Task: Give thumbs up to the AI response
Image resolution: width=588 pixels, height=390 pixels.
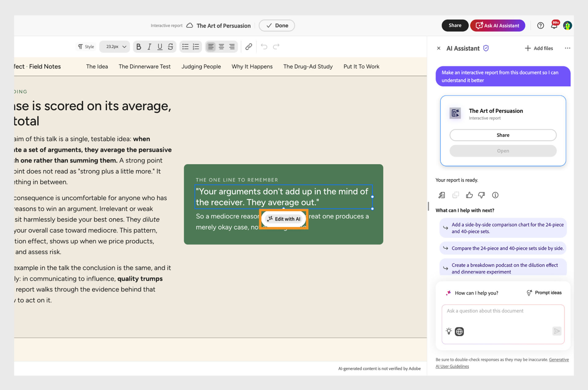Action: click(469, 195)
